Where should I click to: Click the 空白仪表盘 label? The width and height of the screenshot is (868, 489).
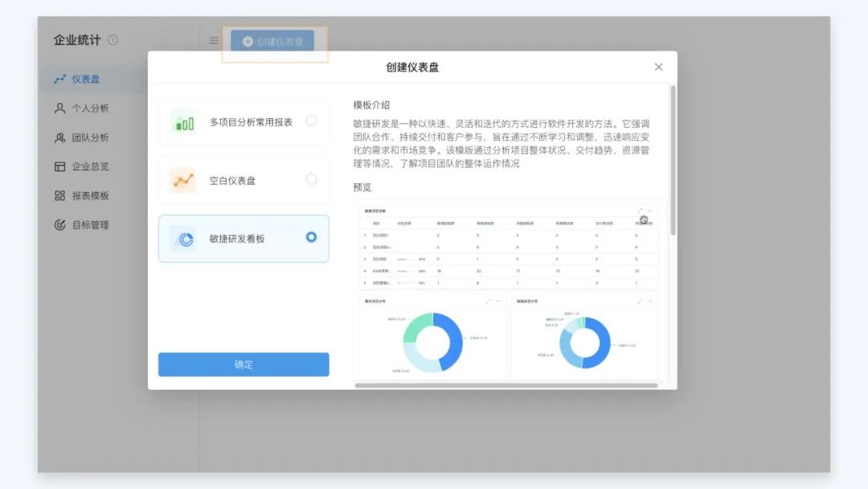232,180
